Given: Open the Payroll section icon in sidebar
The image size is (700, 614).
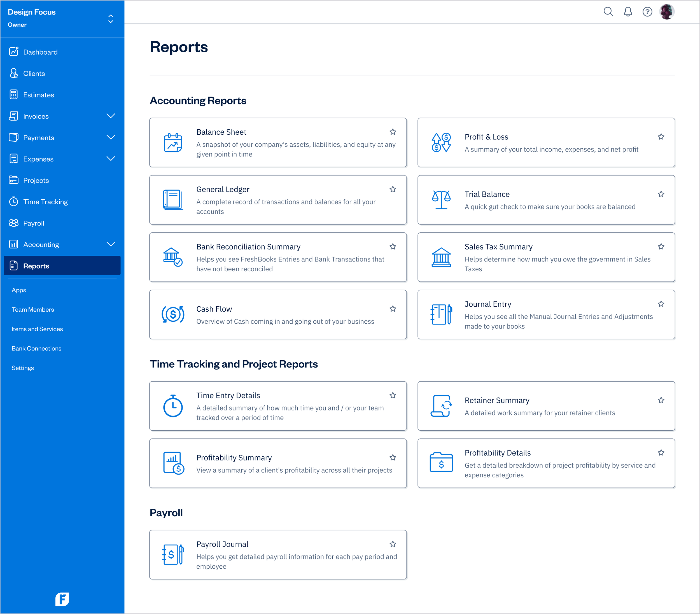Looking at the screenshot, I should [14, 223].
